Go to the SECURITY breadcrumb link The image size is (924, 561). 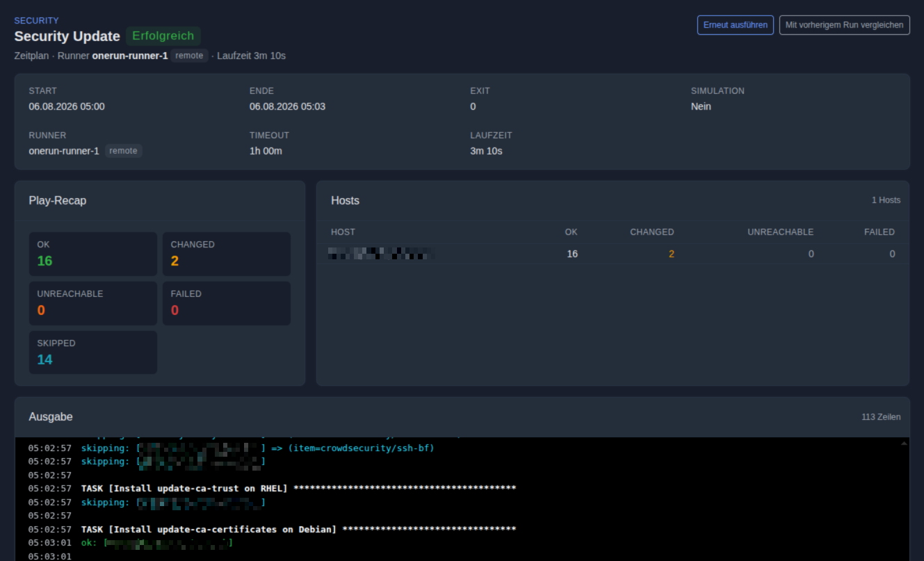tap(37, 21)
